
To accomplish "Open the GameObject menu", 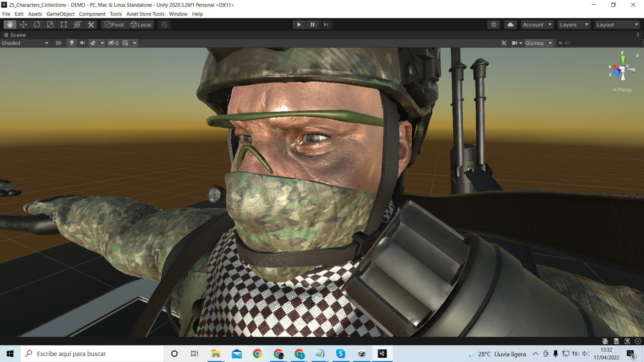I will (x=60, y=14).
